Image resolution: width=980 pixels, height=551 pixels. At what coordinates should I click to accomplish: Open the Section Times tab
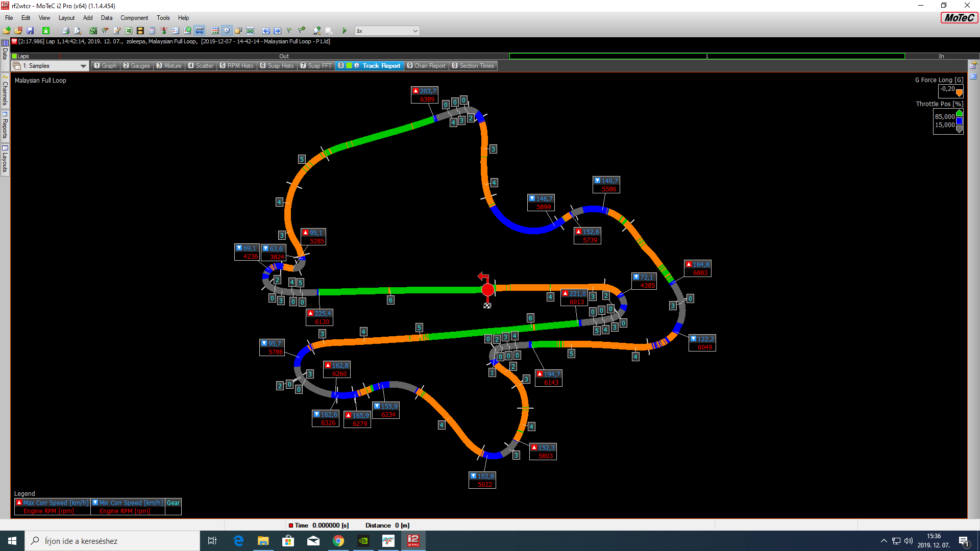(473, 66)
